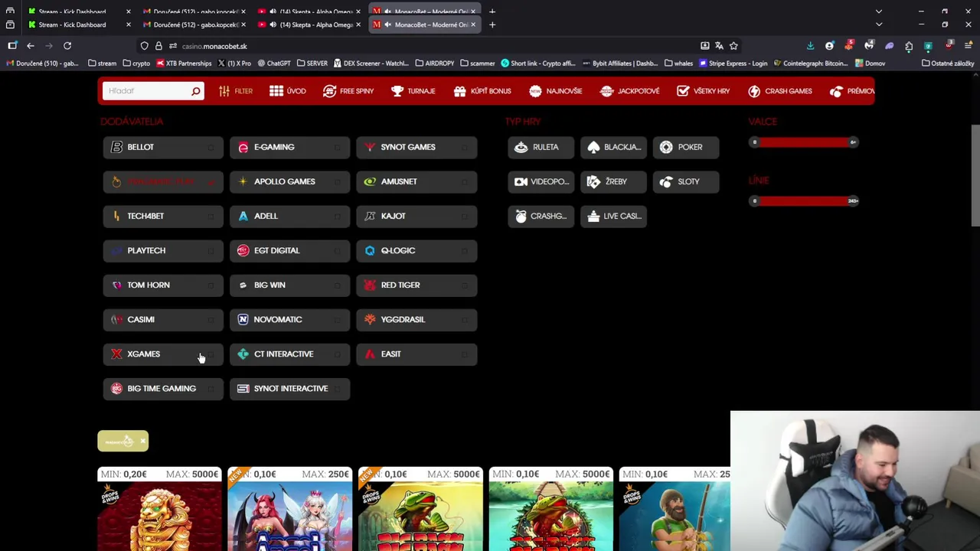Go to ÚVOD section

288,91
